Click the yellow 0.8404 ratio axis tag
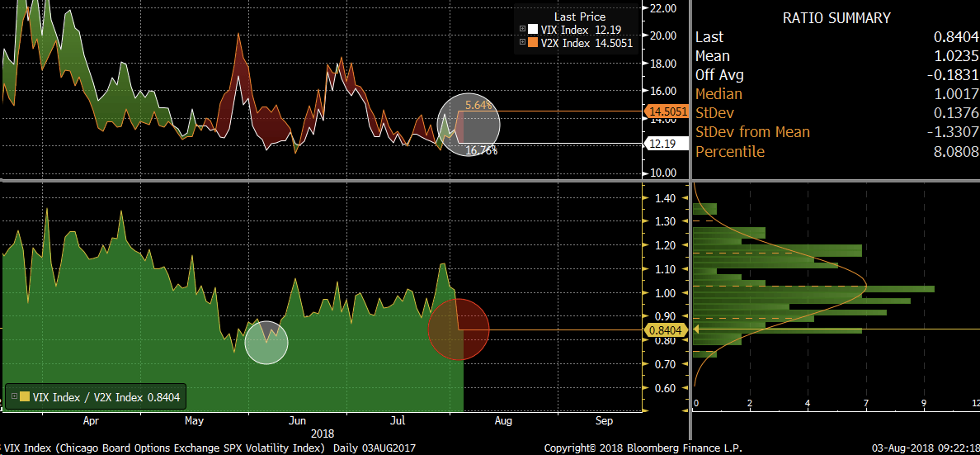The width and height of the screenshot is (980, 455). point(667,329)
